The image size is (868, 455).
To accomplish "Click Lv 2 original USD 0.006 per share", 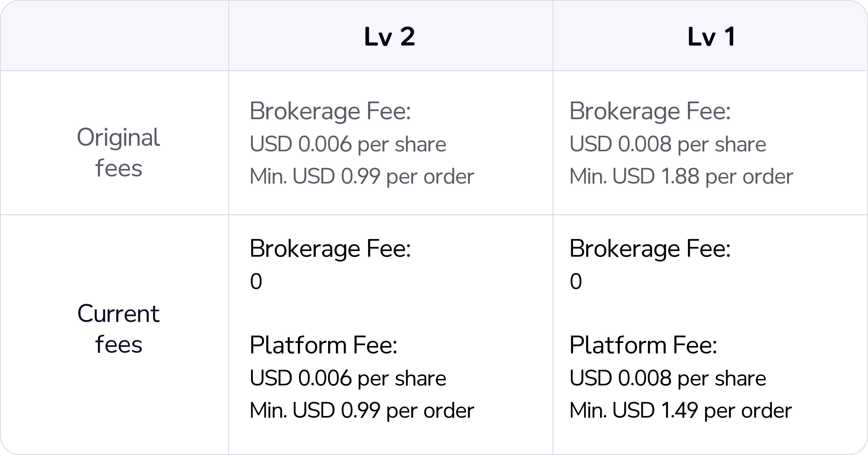I will [348, 144].
